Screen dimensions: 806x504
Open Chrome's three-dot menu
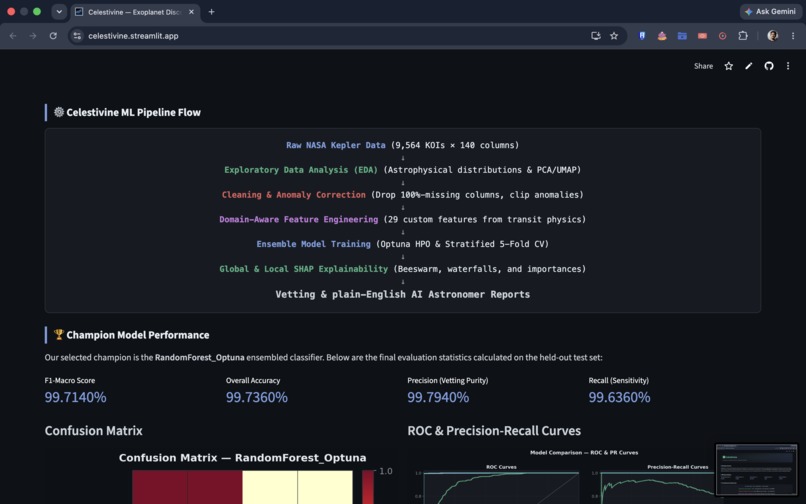[793, 36]
